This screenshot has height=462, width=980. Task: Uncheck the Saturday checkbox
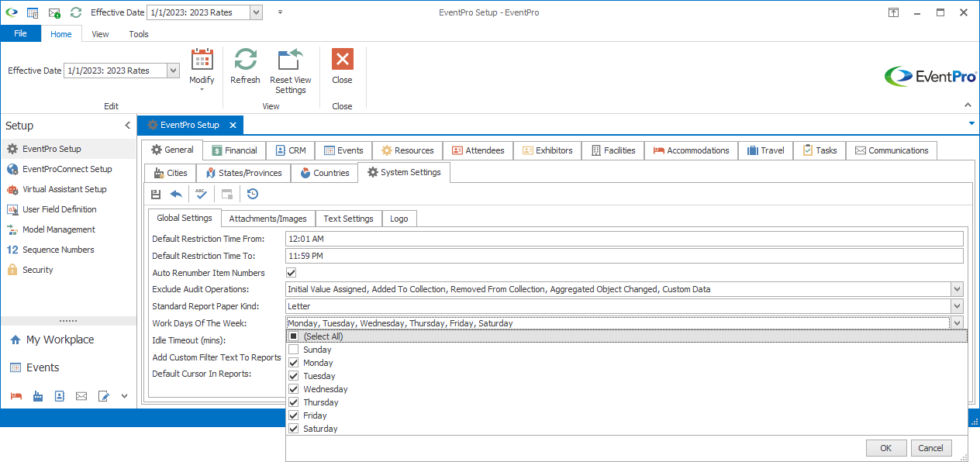click(x=293, y=429)
